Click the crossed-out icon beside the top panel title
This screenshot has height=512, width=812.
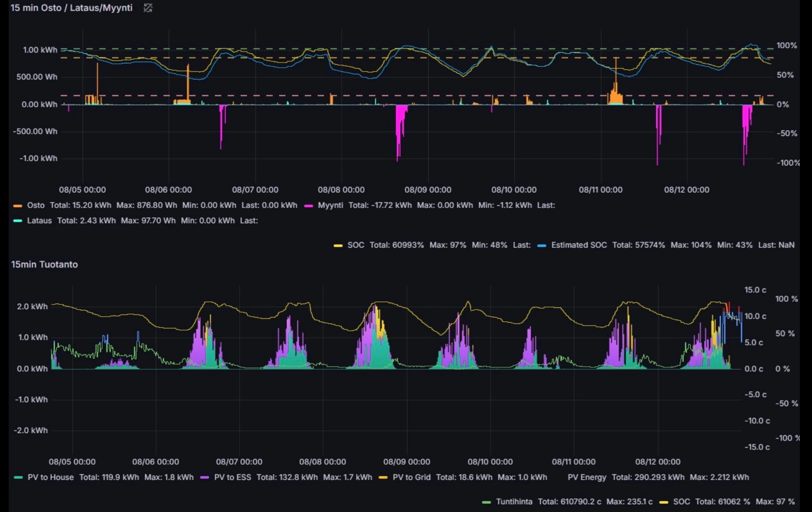[148, 8]
